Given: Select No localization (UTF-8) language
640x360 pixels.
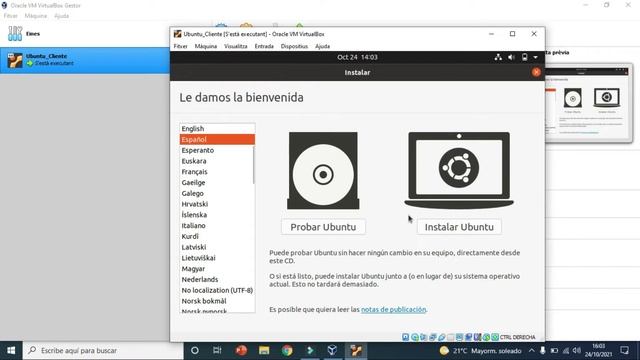Looking at the screenshot, I should [217, 290].
